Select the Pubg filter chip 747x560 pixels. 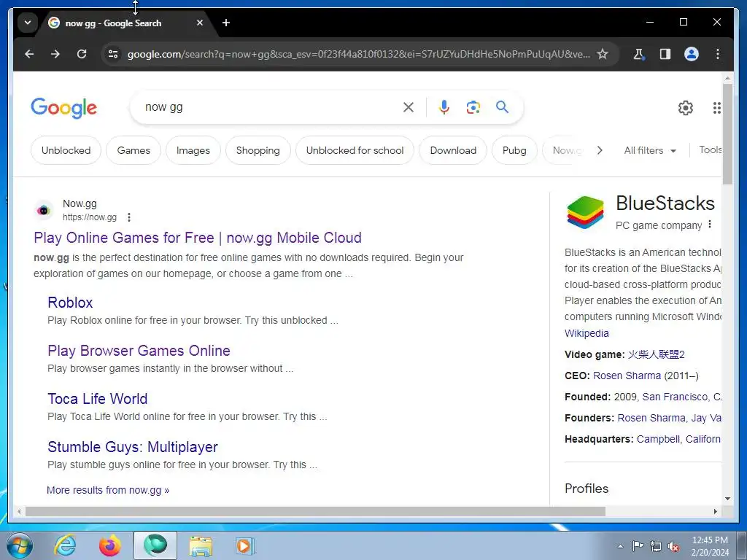[514, 150]
